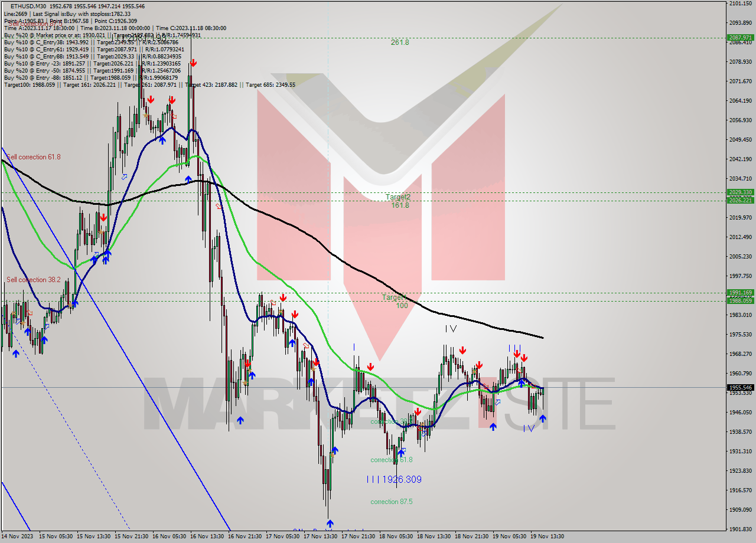Click the '15 Nov 05:30' time label
Image resolution: width=756 pixels, height=543 pixels.
pyautogui.click(x=56, y=537)
